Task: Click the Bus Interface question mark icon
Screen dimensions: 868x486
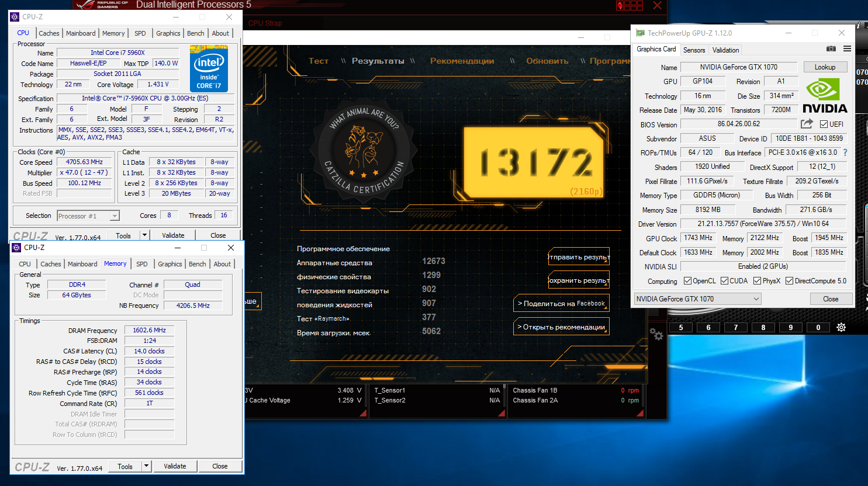Action: [845, 152]
